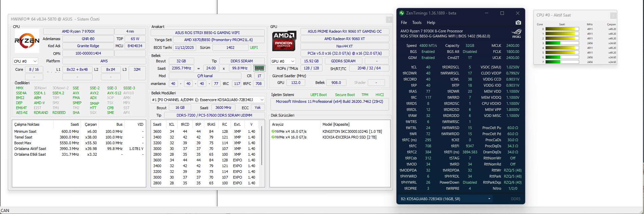Image resolution: width=644 pixels, height=214 pixels.
Task: Click the ZenTimings Speed 4800 MT/s value
Action: [428, 45]
